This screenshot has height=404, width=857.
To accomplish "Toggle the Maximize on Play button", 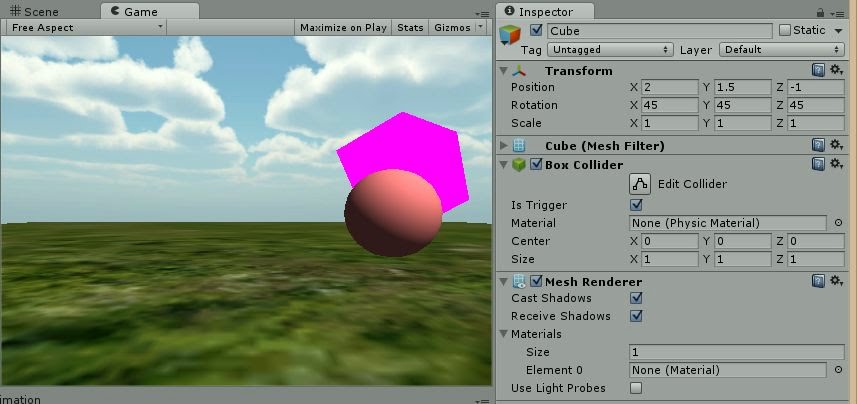I will click(343, 27).
